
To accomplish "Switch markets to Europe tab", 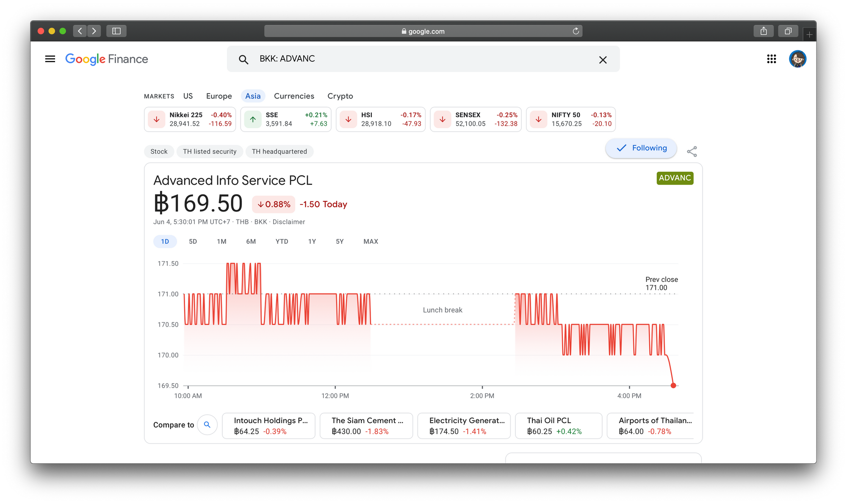I will [219, 96].
